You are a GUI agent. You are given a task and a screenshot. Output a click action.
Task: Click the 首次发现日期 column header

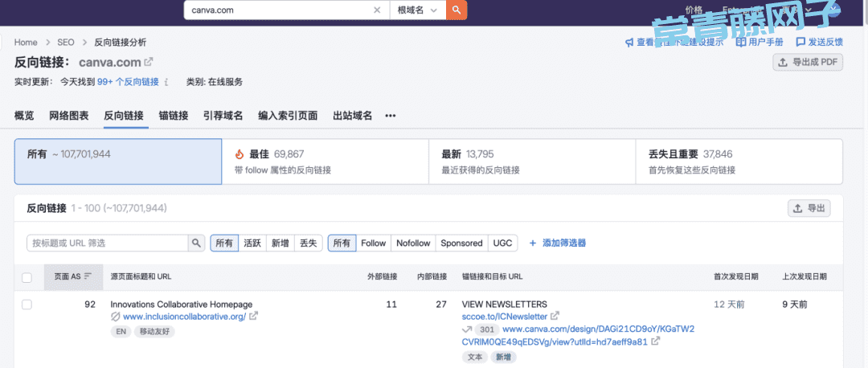pyautogui.click(x=735, y=276)
